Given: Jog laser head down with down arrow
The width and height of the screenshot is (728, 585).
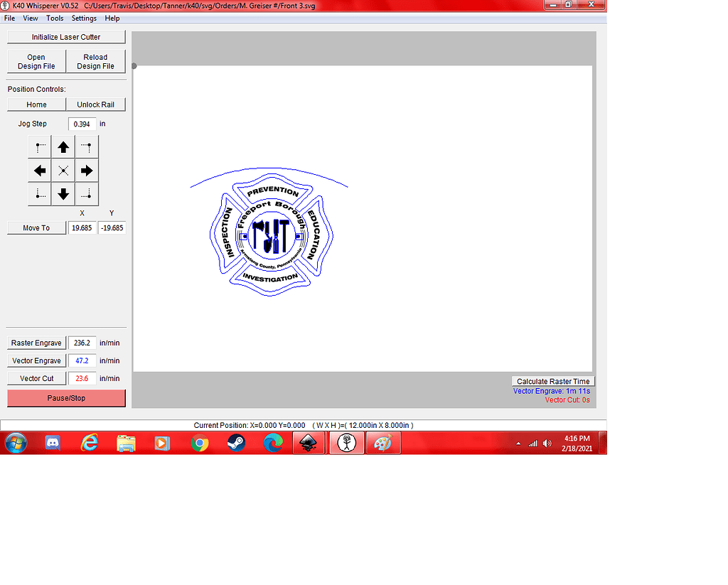Looking at the screenshot, I should (x=63, y=194).
